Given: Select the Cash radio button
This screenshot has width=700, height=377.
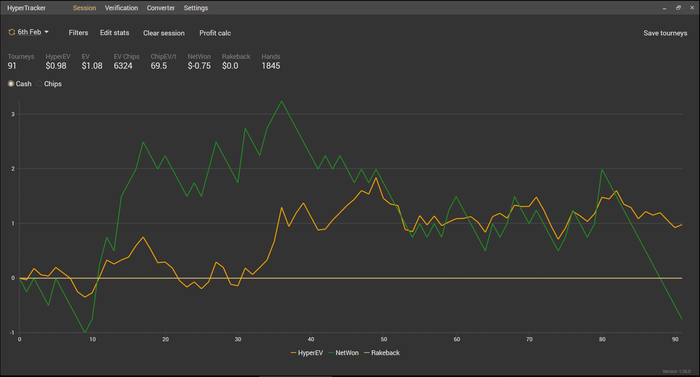Looking at the screenshot, I should [11, 84].
